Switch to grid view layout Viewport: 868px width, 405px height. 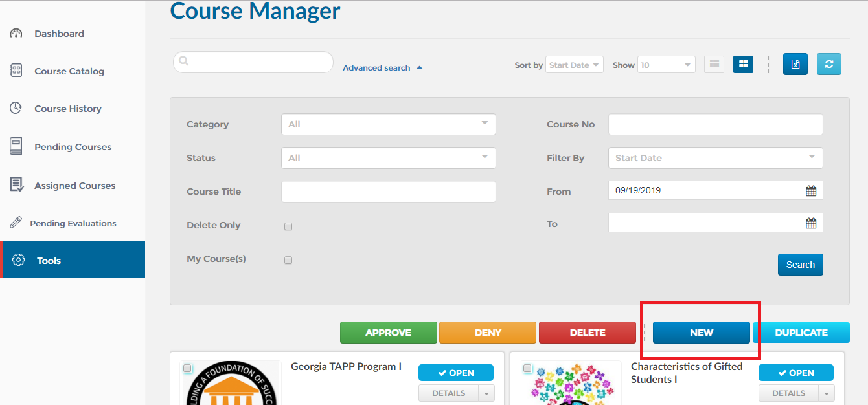click(x=743, y=64)
